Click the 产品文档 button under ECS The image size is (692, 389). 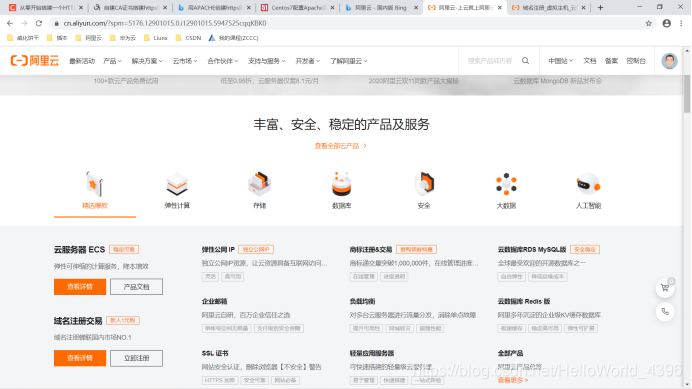click(x=136, y=287)
